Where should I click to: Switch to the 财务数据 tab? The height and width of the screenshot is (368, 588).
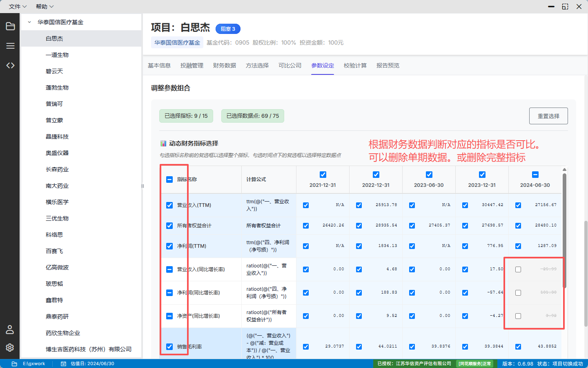pyautogui.click(x=225, y=65)
